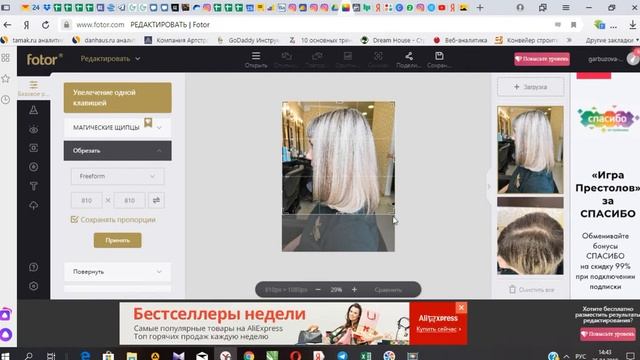The image size is (640, 360).
Task: Expand the МАГИЧЕСКИЕ ЩИПЦЫ section
Action: tap(118, 128)
